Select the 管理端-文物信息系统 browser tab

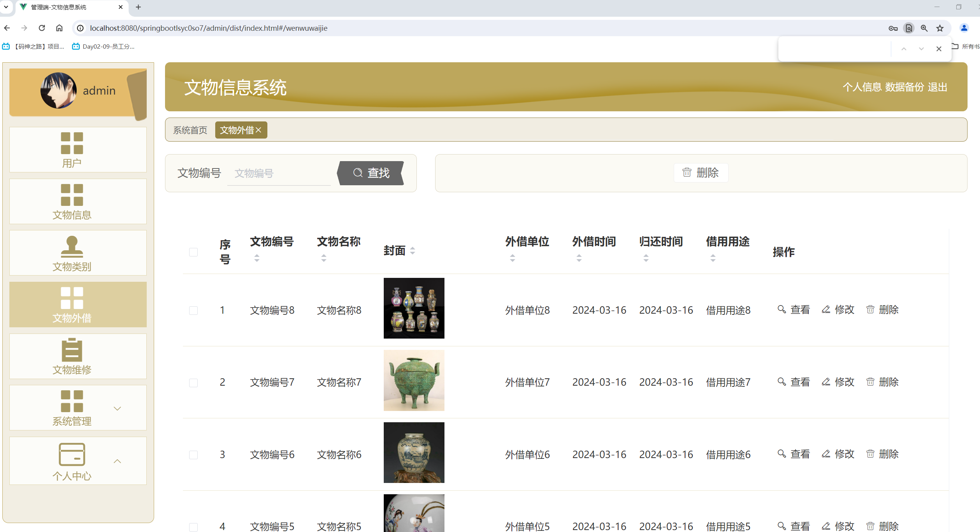point(72,7)
